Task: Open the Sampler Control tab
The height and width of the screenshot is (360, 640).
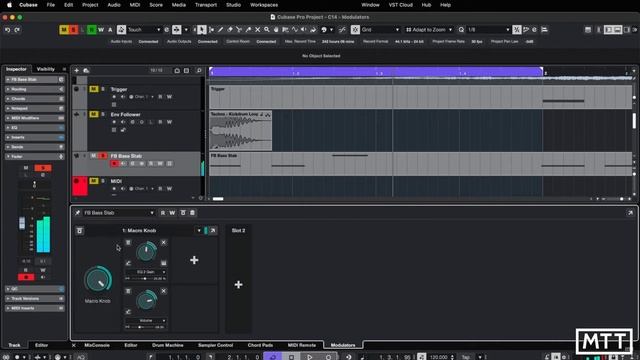Action: point(216,345)
